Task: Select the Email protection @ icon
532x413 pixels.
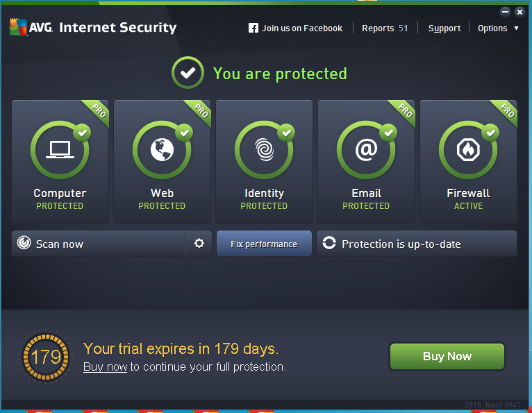Action: tap(366, 150)
